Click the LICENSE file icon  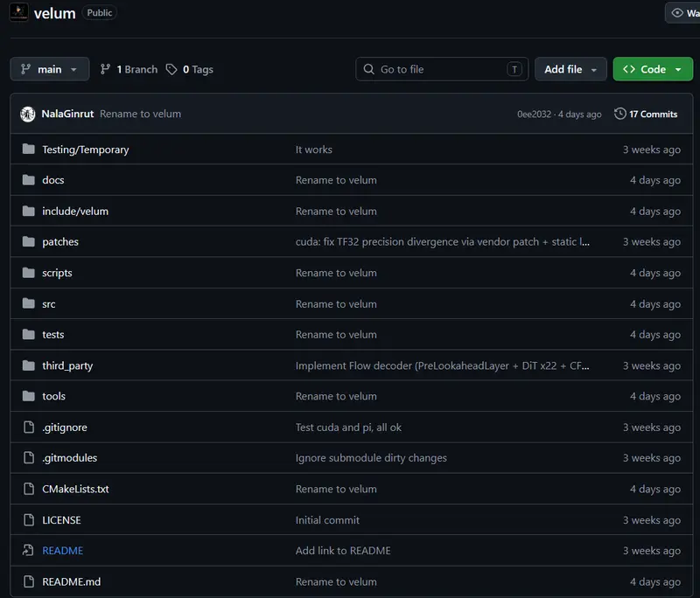click(29, 520)
